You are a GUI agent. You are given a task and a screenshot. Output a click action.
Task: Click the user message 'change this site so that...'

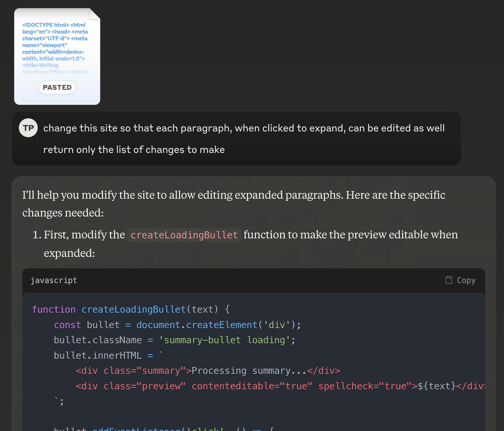244,128
